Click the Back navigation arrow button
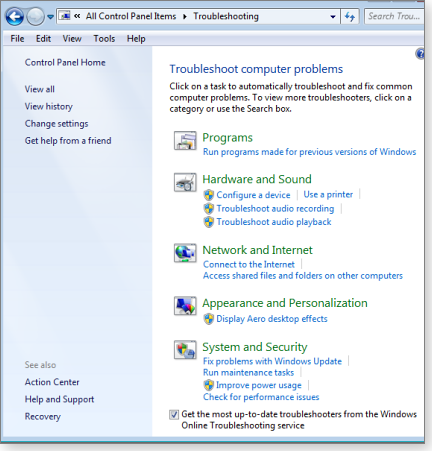This screenshot has width=432, height=451. 15,16
